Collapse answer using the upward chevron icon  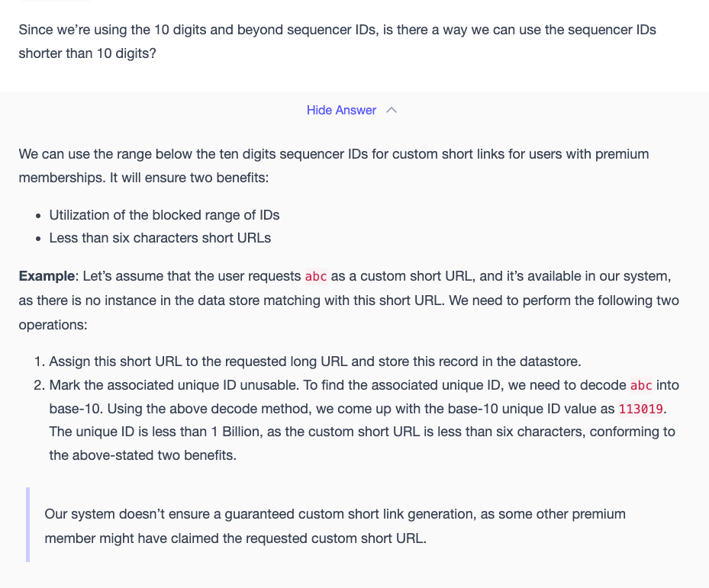click(392, 111)
